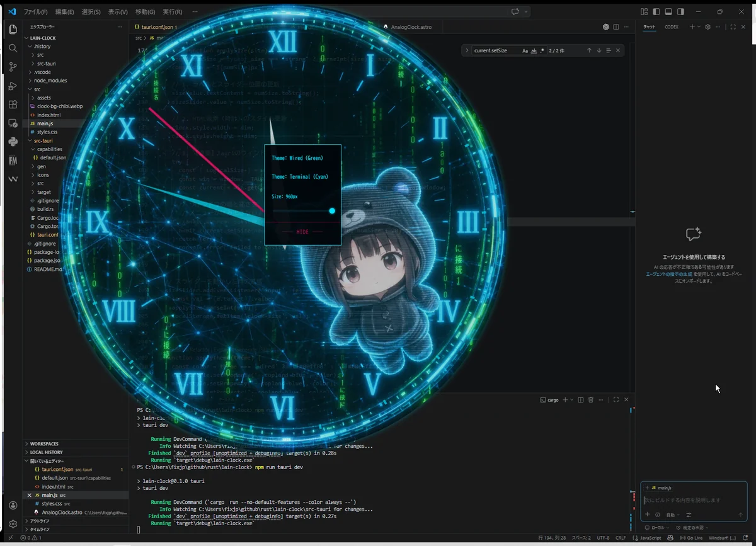756x546 pixels.
Task: Open chat settings gear icon
Action: [707, 27]
